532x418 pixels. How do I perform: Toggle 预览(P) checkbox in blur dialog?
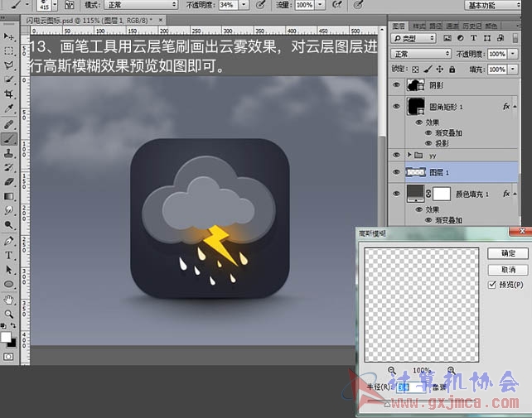coord(492,285)
